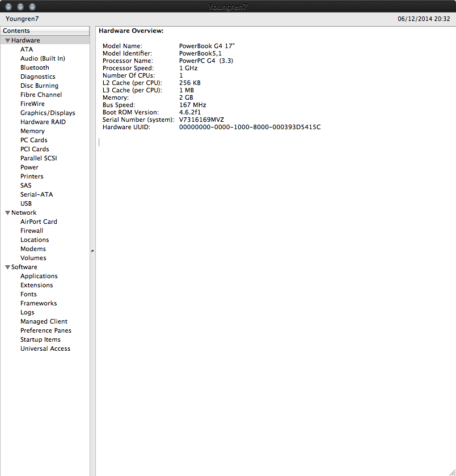
Task: Click the date 06/12/2014 20:32
Action: pyautogui.click(x=424, y=19)
